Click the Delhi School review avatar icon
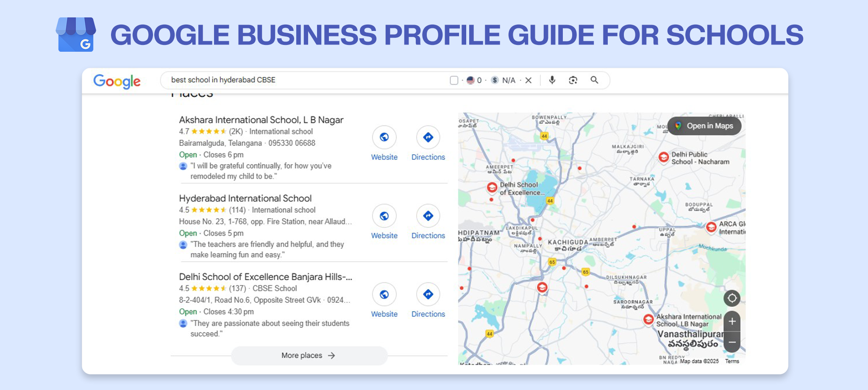The height and width of the screenshot is (390, 868). (183, 323)
